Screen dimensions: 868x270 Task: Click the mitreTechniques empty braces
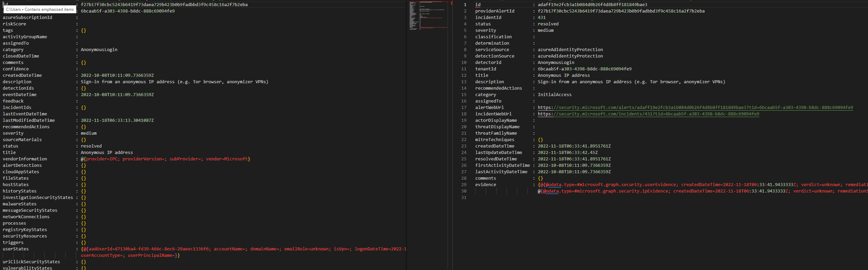[540, 140]
